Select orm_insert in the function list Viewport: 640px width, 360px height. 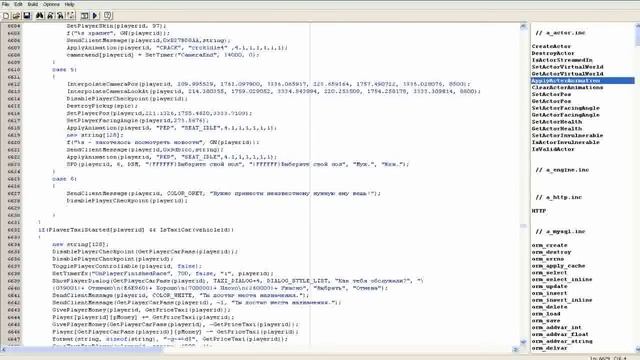coord(549,293)
